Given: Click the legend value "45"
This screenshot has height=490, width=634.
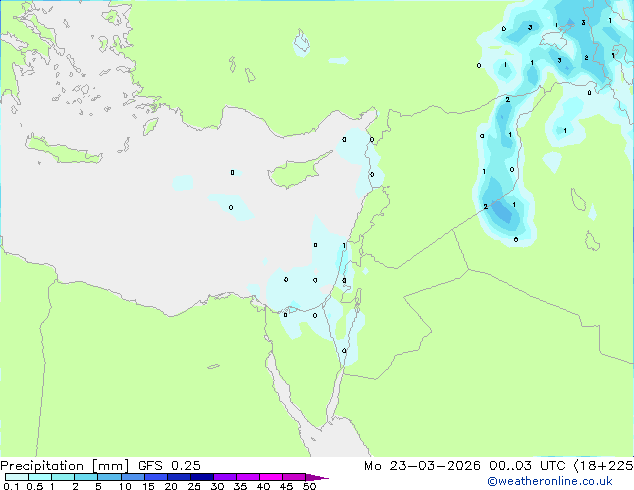Looking at the screenshot, I should 287,486.
